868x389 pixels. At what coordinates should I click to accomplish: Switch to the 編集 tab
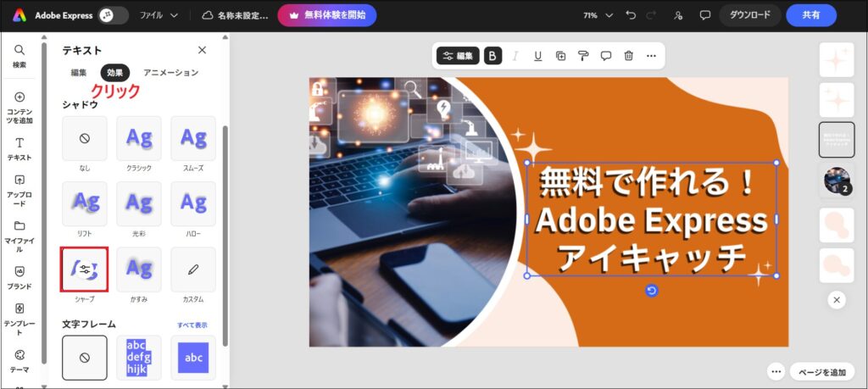point(79,73)
